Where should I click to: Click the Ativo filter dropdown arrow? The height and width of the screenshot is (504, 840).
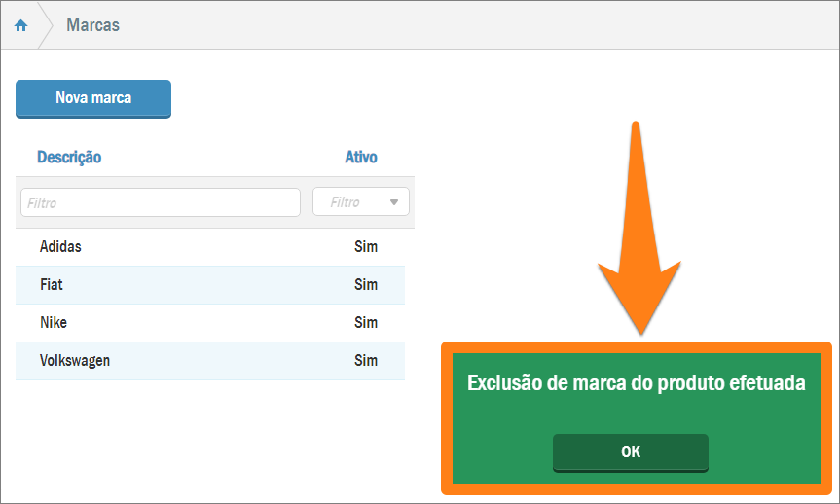(x=394, y=202)
